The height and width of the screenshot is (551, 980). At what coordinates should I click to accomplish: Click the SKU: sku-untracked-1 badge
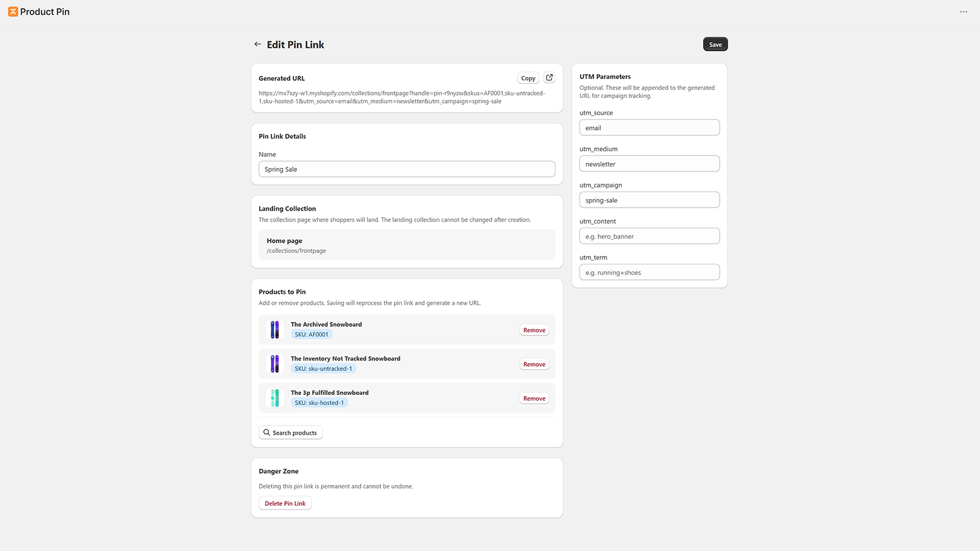coord(323,369)
